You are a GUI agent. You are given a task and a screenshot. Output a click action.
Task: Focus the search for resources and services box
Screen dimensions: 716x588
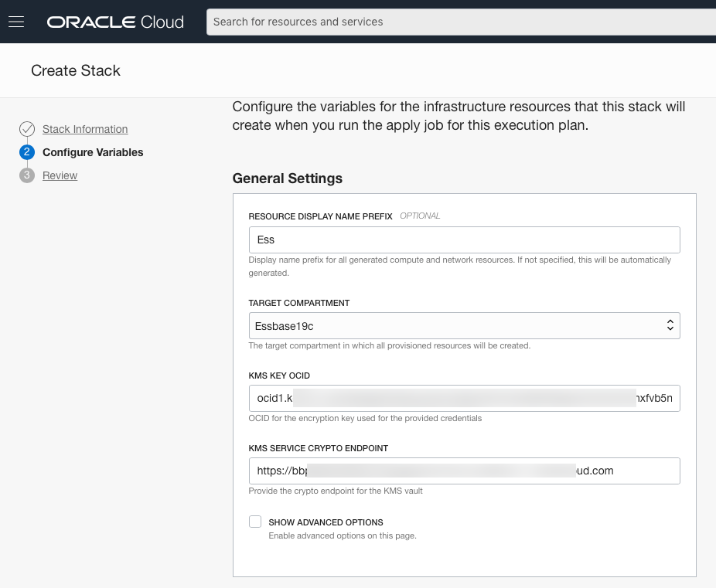(461, 22)
